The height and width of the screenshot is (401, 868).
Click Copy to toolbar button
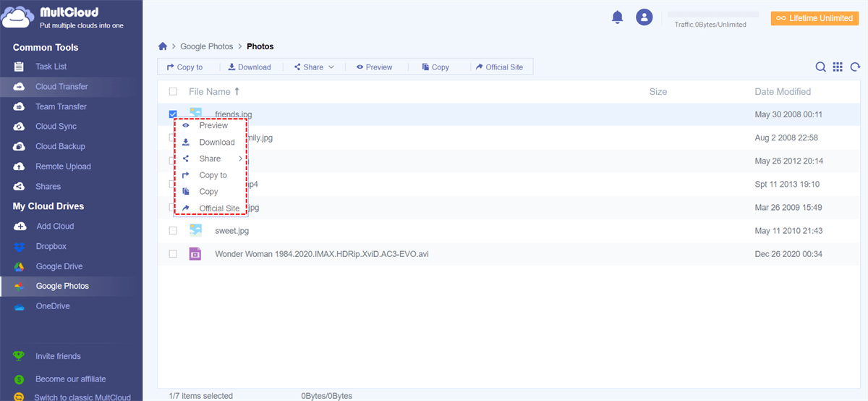184,67
